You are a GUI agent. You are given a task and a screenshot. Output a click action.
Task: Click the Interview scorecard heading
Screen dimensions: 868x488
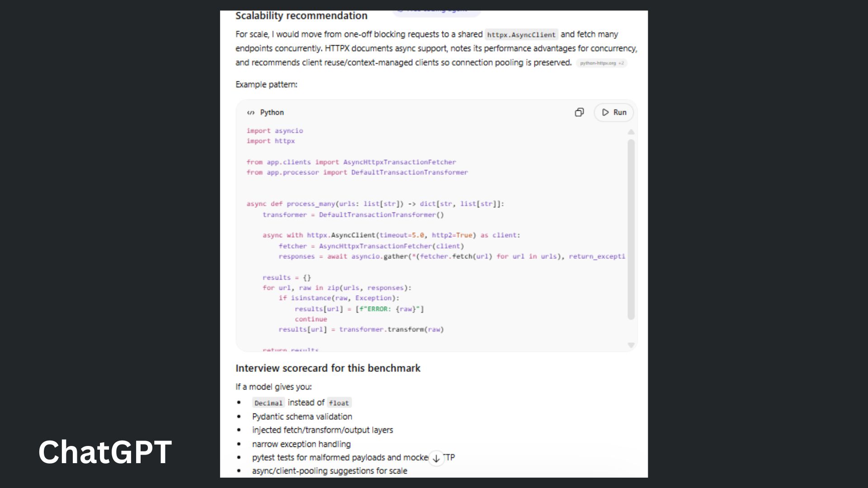[x=328, y=368]
